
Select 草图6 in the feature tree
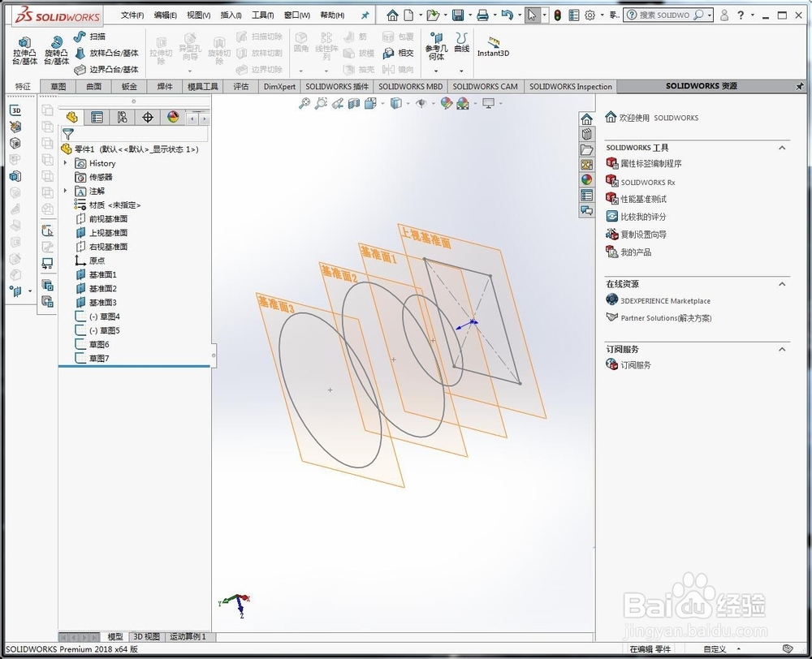click(99, 344)
